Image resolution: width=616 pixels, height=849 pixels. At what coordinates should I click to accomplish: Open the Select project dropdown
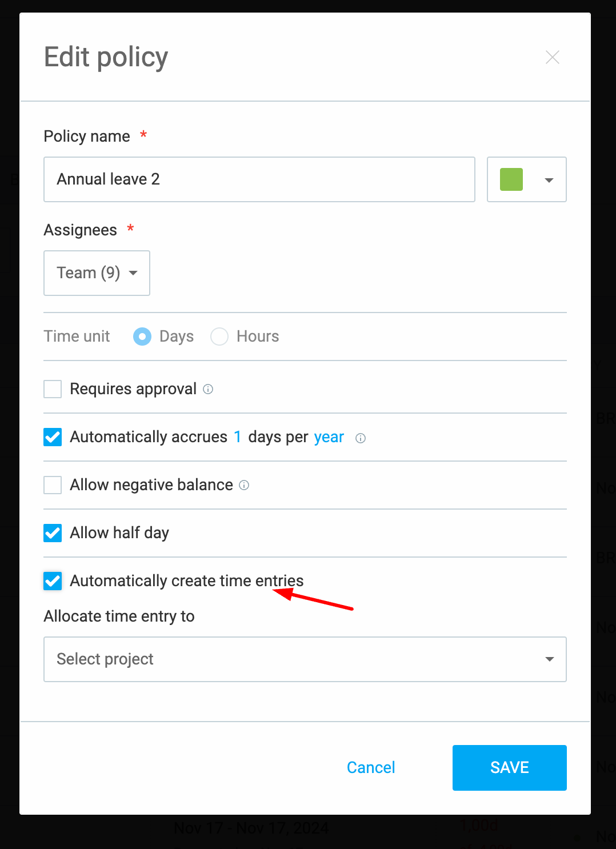pyautogui.click(x=305, y=659)
